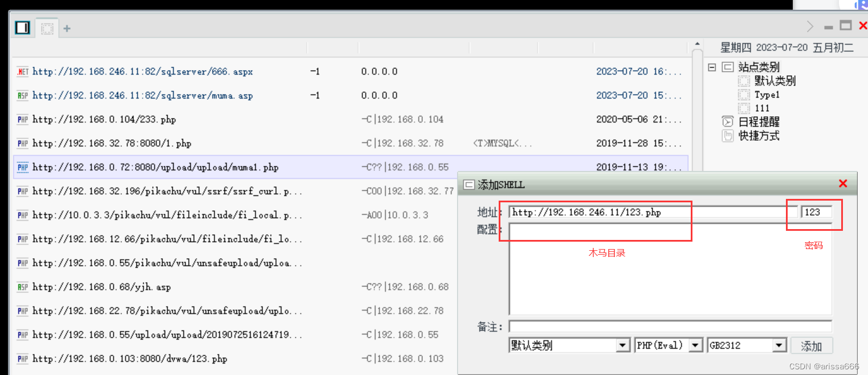Screen dimensions: 868x375
Task: Toggle the checkbox beside Type1
Action: point(744,94)
